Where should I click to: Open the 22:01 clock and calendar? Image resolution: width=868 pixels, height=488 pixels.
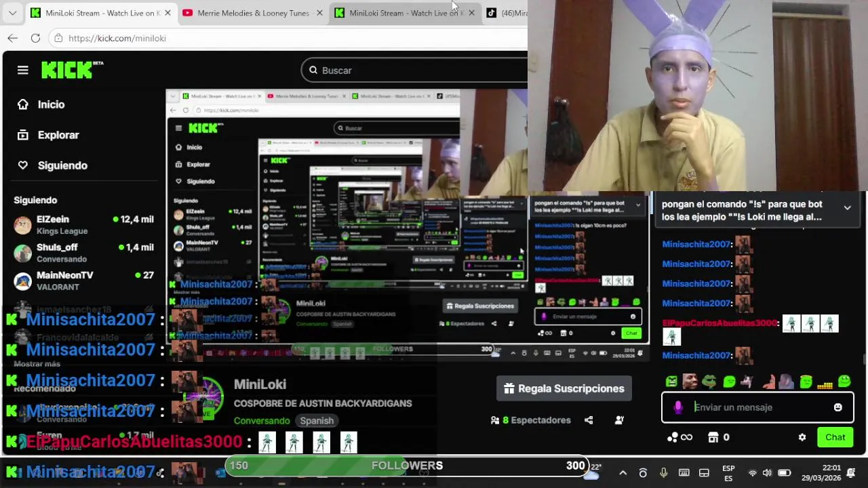821,473
